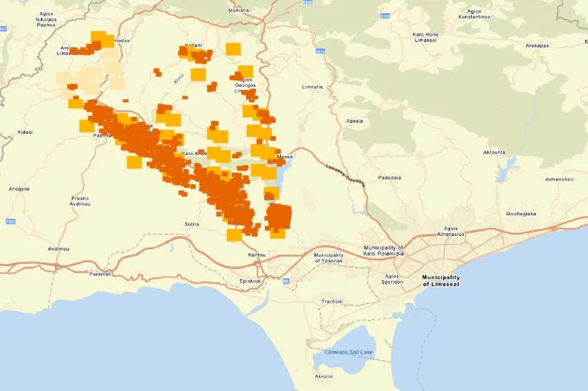Click the E110 road shield marker
The height and width of the screenshot is (391, 588).
pyautogui.click(x=384, y=15)
